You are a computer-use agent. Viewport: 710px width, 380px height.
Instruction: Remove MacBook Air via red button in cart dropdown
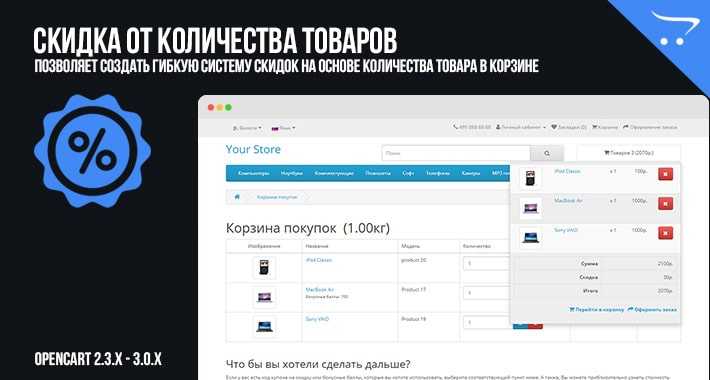pos(665,203)
